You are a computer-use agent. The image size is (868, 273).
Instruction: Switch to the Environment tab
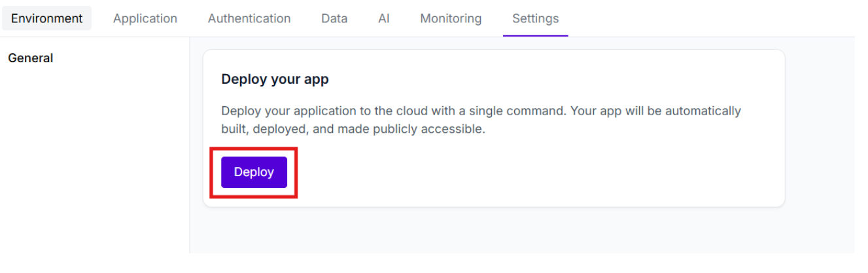[x=46, y=18]
